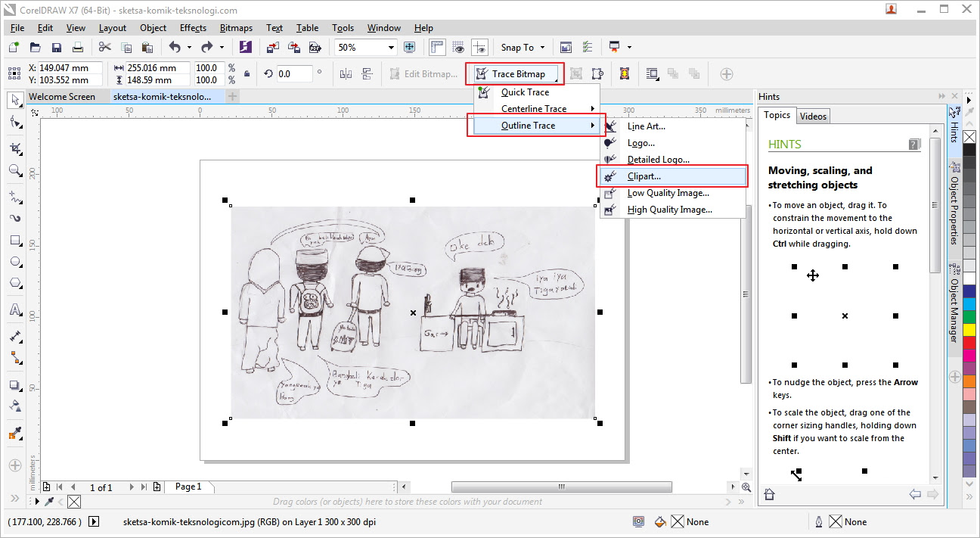
Task: Open the Bitmaps menu
Action: [x=236, y=28]
